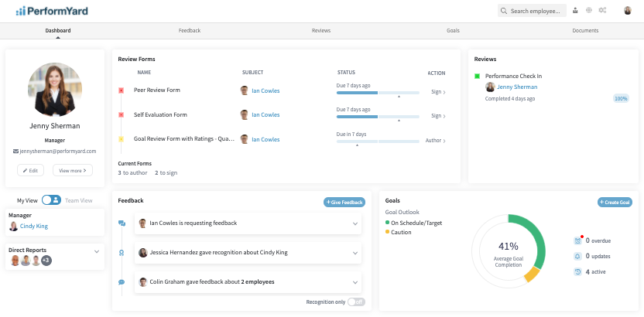
Task: Click the 3 to author count
Action: click(x=132, y=173)
